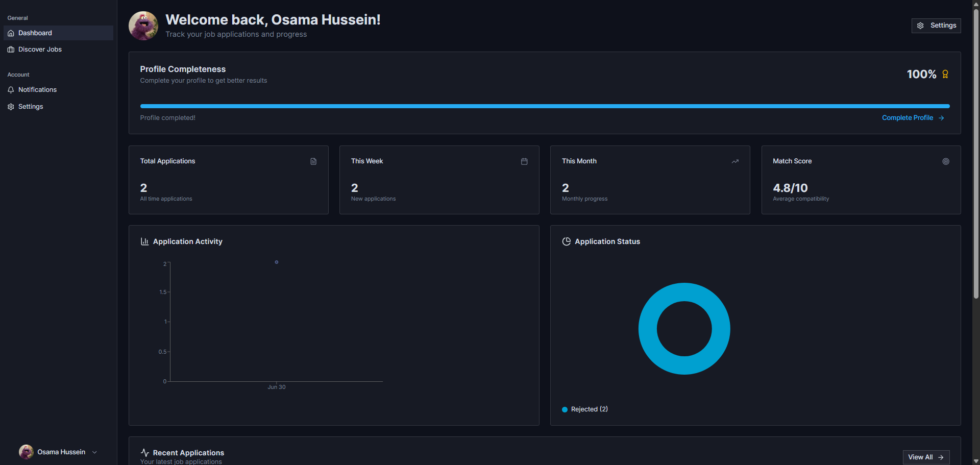Click the profile completeness progress bar
Screen dimensions: 980x465
point(545,106)
